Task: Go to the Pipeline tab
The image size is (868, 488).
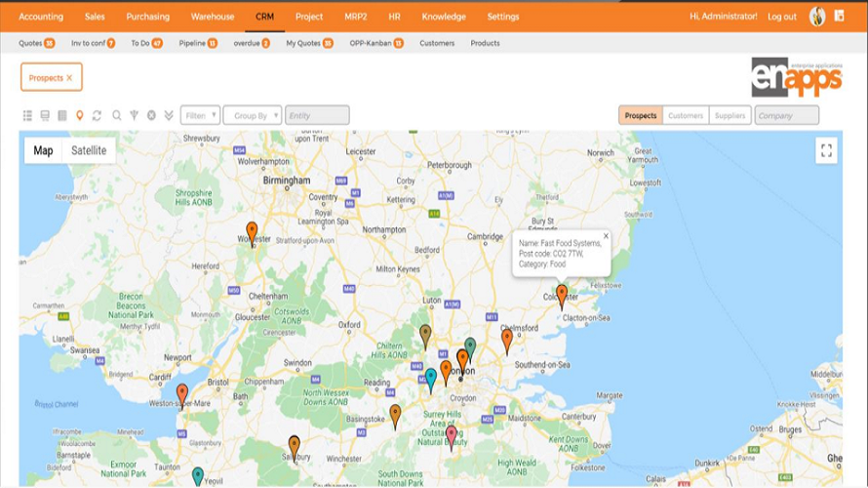Action: 198,43
